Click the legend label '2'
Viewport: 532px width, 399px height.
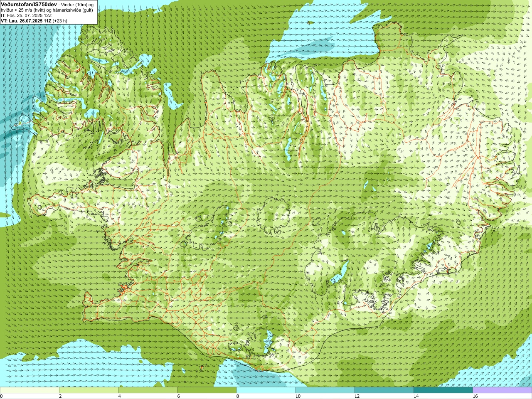coord(60,396)
